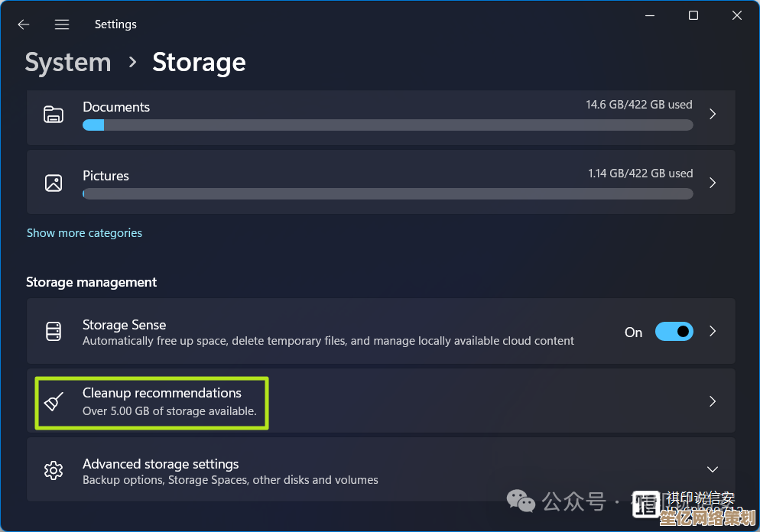Click the Storage Sense drive icon
Viewport: 760px width, 532px height.
point(54,332)
